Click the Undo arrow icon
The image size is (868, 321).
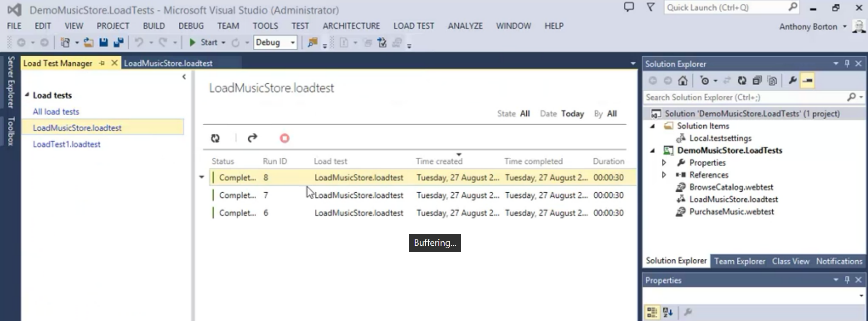tap(139, 43)
